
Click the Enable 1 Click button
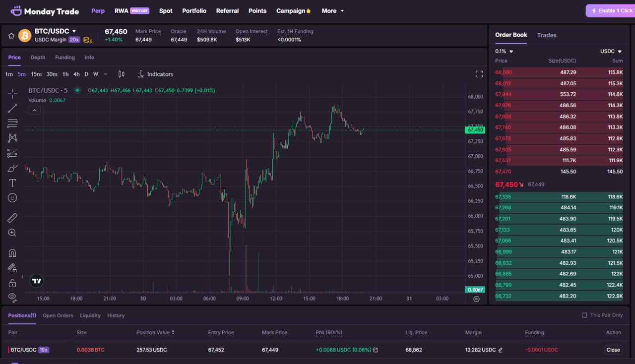point(611,11)
